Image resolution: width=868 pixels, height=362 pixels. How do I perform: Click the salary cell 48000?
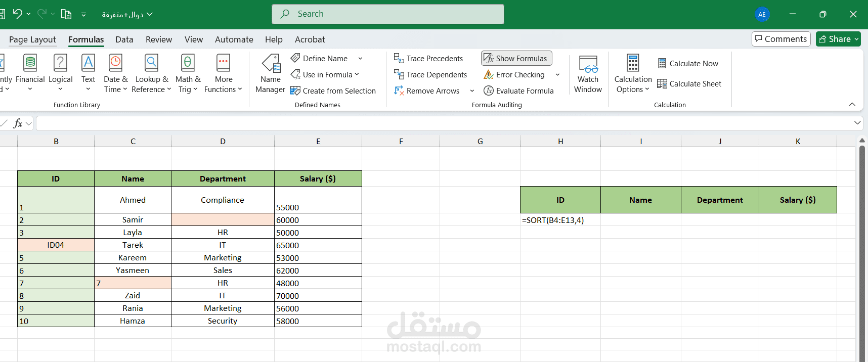318,283
